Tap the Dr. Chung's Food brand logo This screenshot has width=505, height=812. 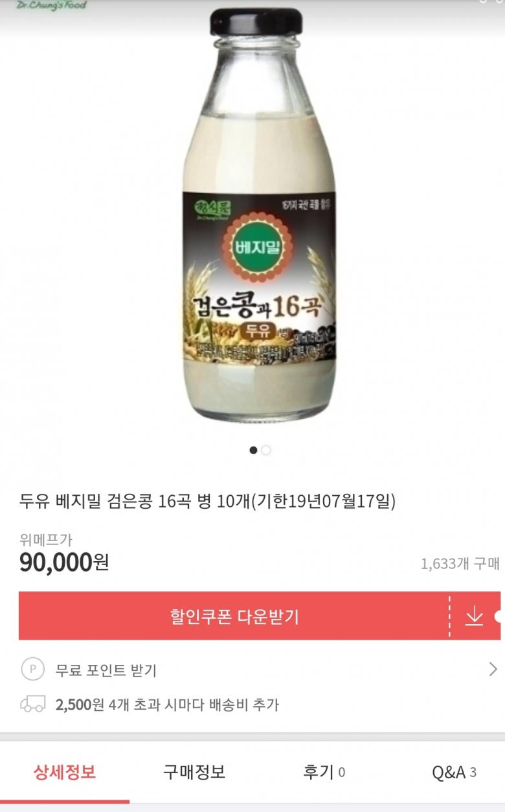[x=51, y=5]
